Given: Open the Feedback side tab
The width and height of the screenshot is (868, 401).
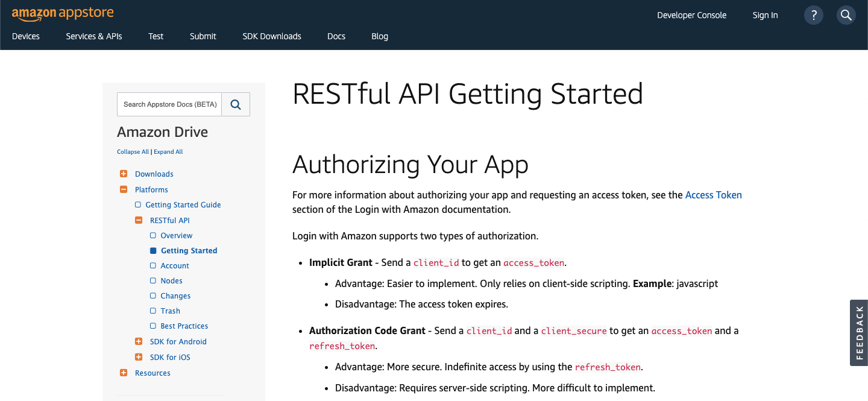Looking at the screenshot, I should point(858,333).
